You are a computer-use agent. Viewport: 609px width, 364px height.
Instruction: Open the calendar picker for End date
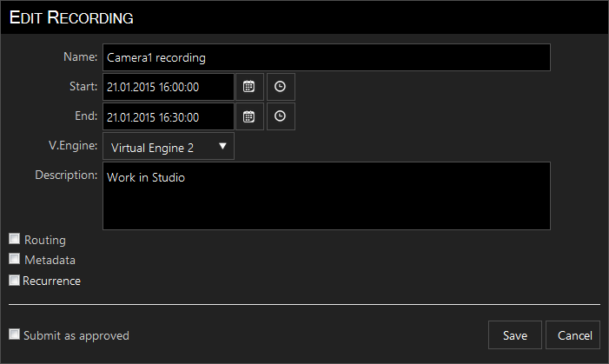[249, 116]
